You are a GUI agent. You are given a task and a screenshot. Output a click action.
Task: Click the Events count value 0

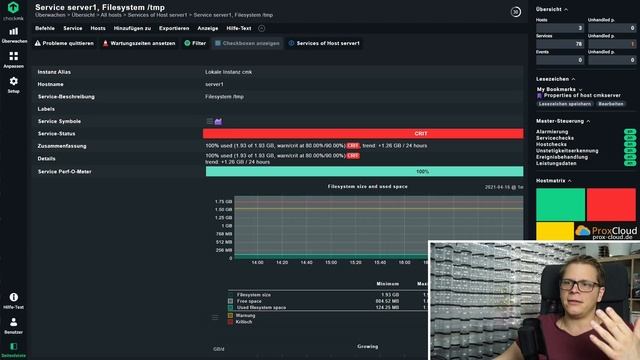pyautogui.click(x=560, y=60)
